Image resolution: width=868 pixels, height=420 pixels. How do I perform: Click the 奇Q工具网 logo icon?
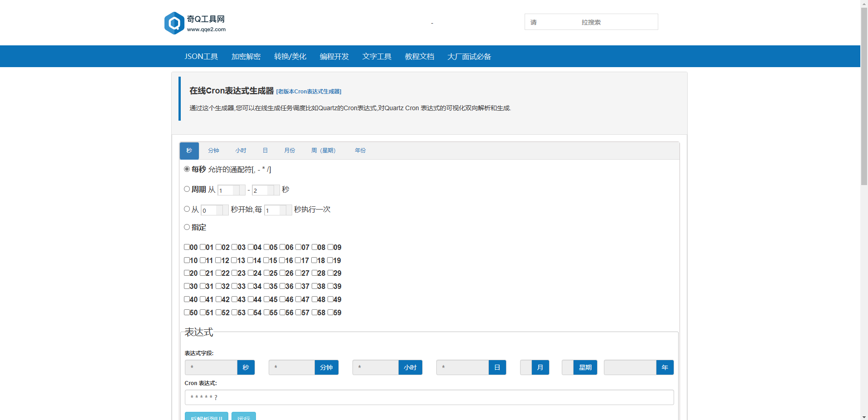click(174, 23)
